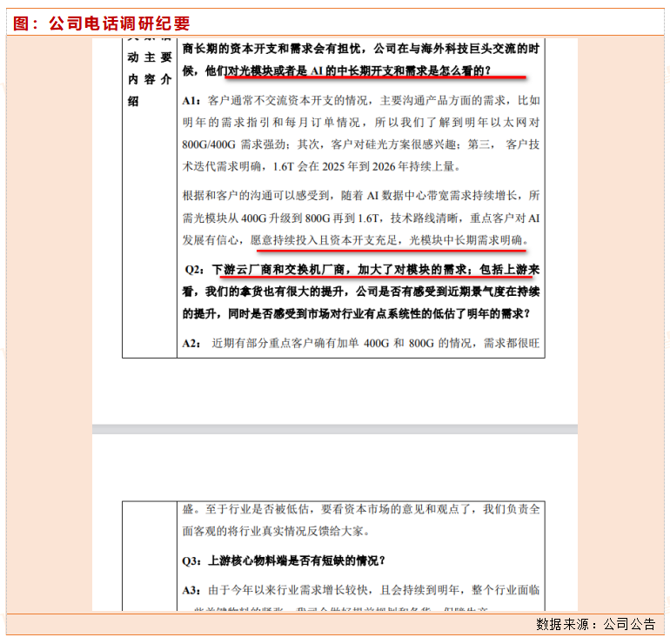Viewport: 670px width, 644px height.
Task: Click the footer text '数据来源：公司公告'
Action: [595, 624]
